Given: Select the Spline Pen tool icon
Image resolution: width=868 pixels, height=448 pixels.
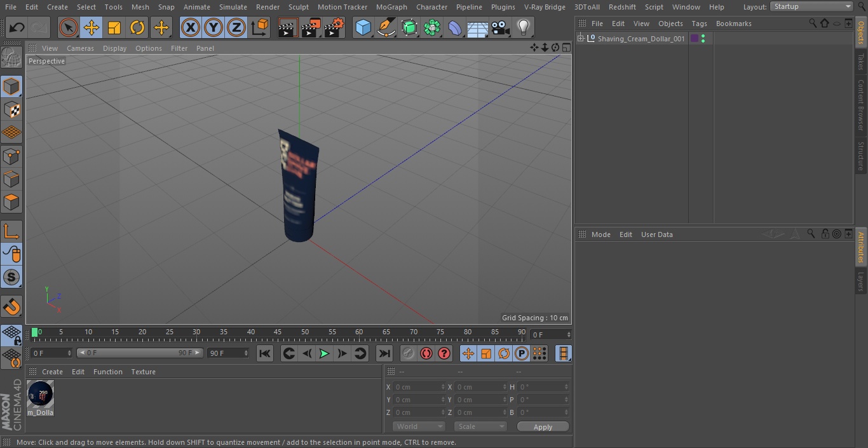Looking at the screenshot, I should click(386, 27).
